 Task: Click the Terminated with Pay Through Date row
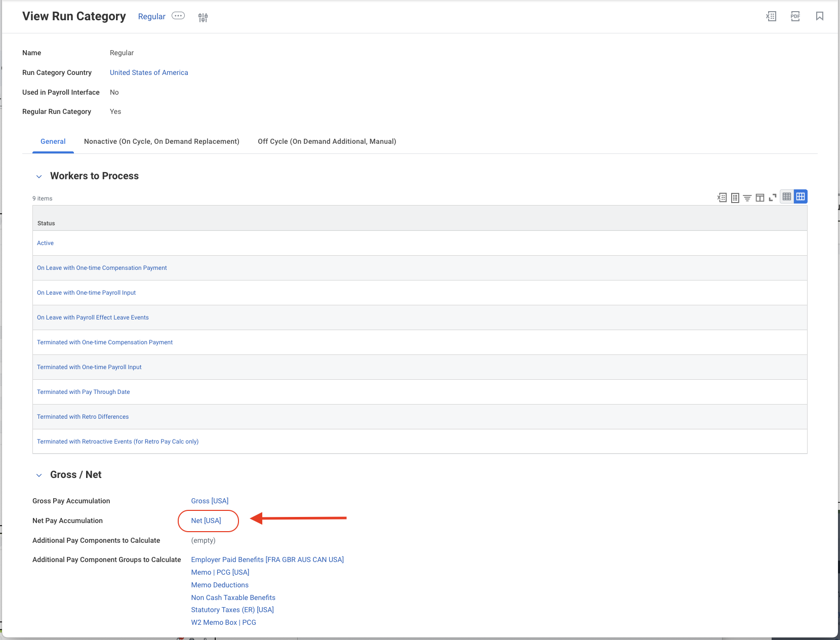point(420,392)
